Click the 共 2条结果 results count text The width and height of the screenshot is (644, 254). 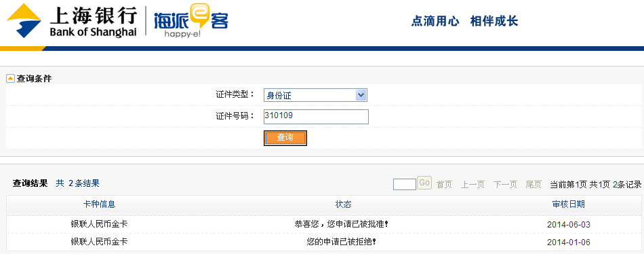[78, 183]
